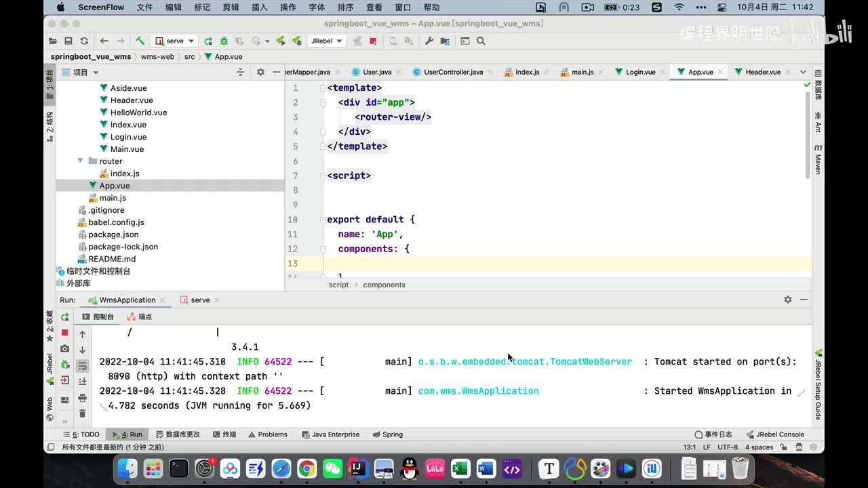
Task: Open the JRebel Console button in status bar
Action: coord(775,434)
